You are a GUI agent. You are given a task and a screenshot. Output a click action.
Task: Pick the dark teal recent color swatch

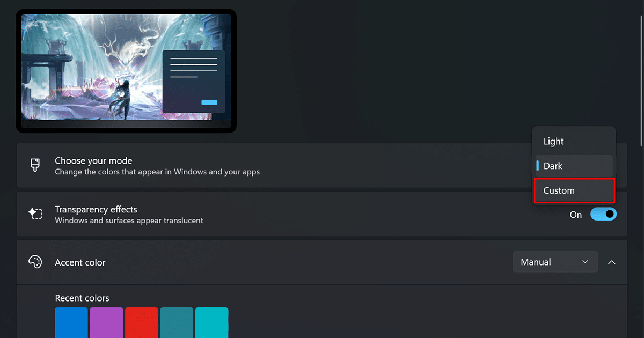(177, 322)
